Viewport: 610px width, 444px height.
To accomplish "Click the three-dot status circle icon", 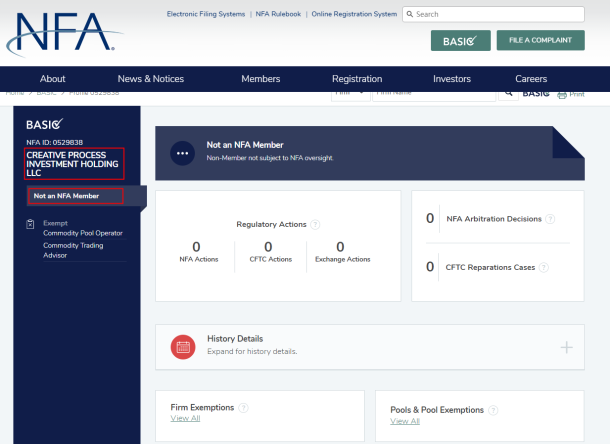I will pos(182,153).
